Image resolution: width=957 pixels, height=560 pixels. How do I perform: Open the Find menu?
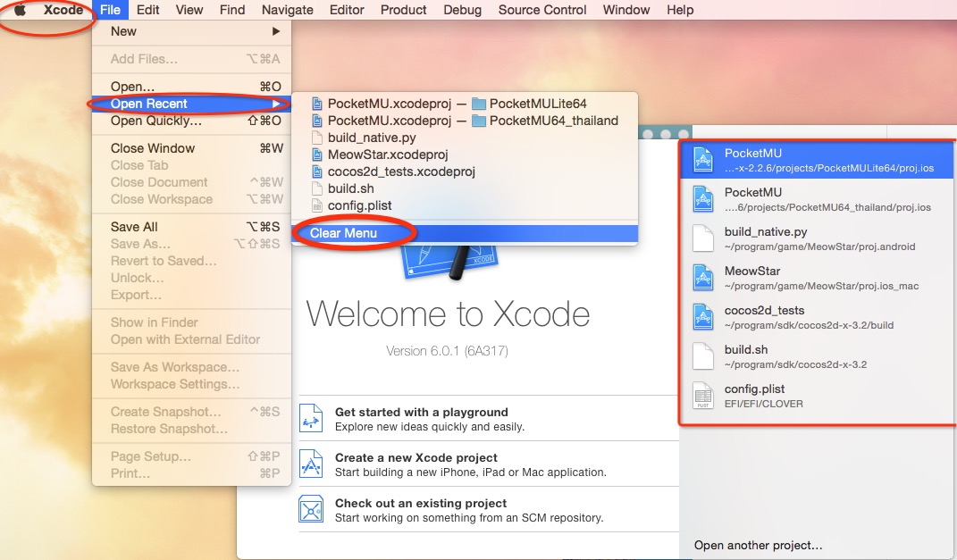coord(232,10)
